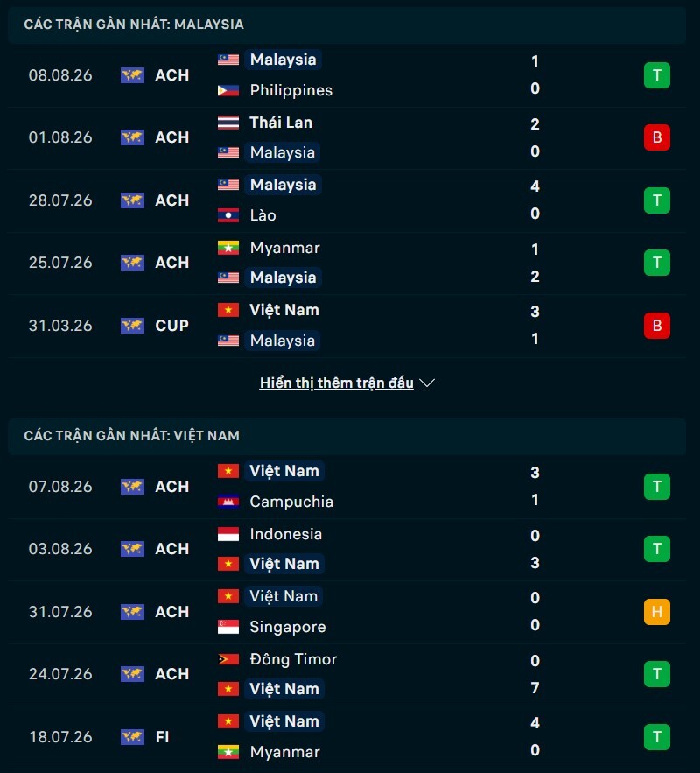Click the Campuchia flag icon
Image resolution: width=700 pixels, height=773 pixels.
point(228,502)
